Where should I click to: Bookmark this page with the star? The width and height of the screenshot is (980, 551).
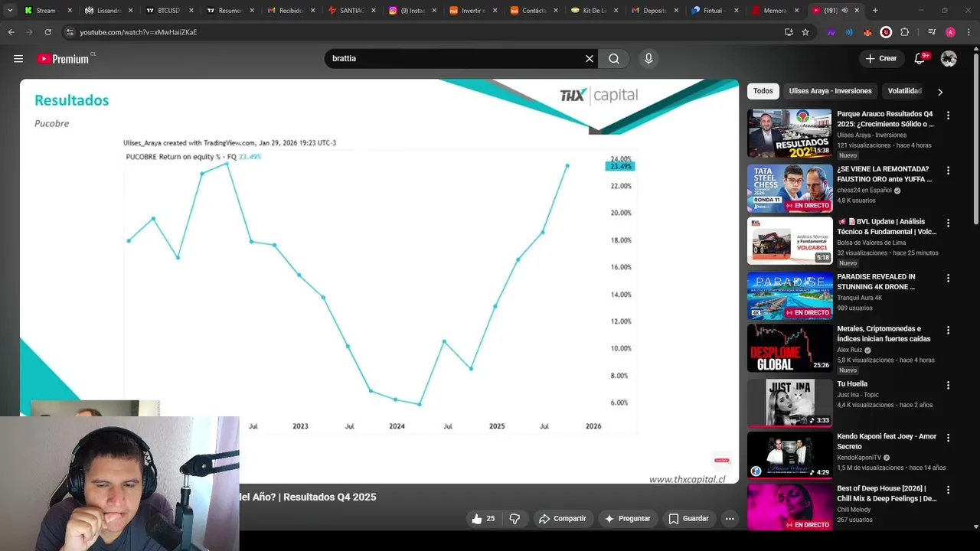pyautogui.click(x=805, y=32)
